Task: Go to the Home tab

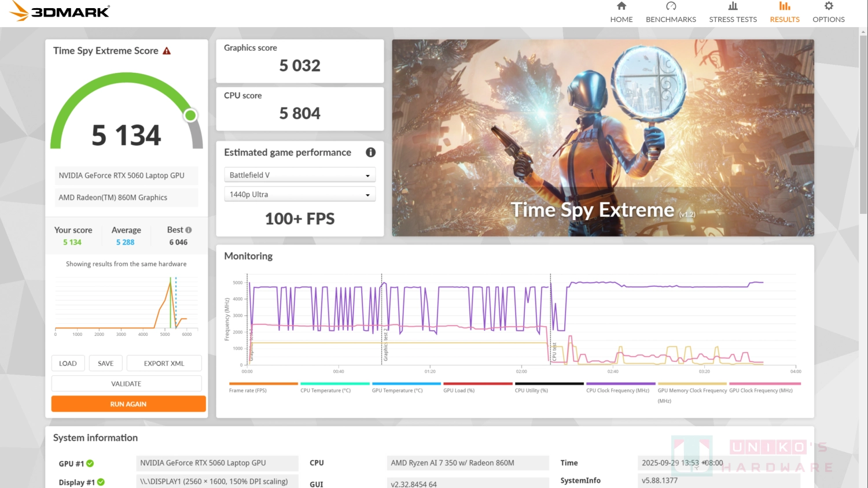Action: click(621, 12)
